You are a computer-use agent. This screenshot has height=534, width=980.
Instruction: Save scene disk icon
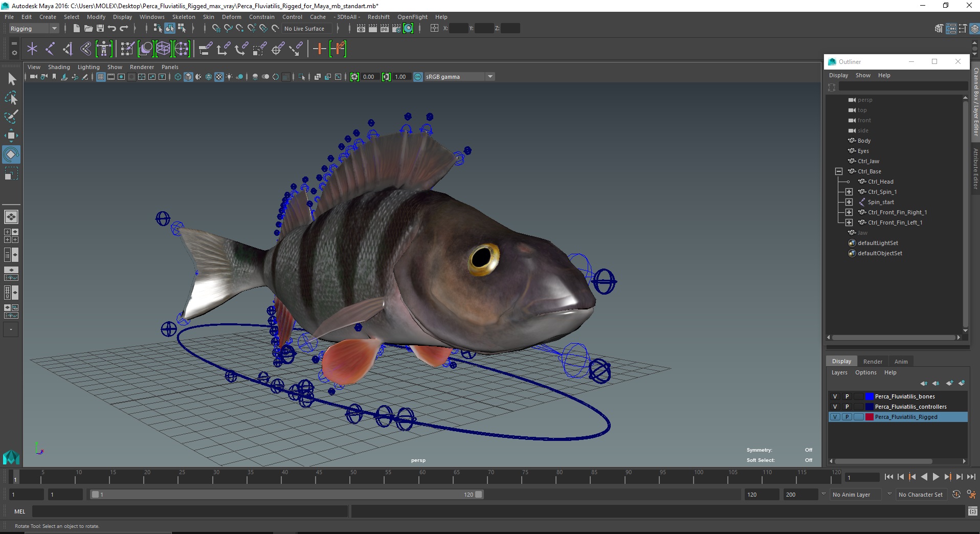(100, 29)
